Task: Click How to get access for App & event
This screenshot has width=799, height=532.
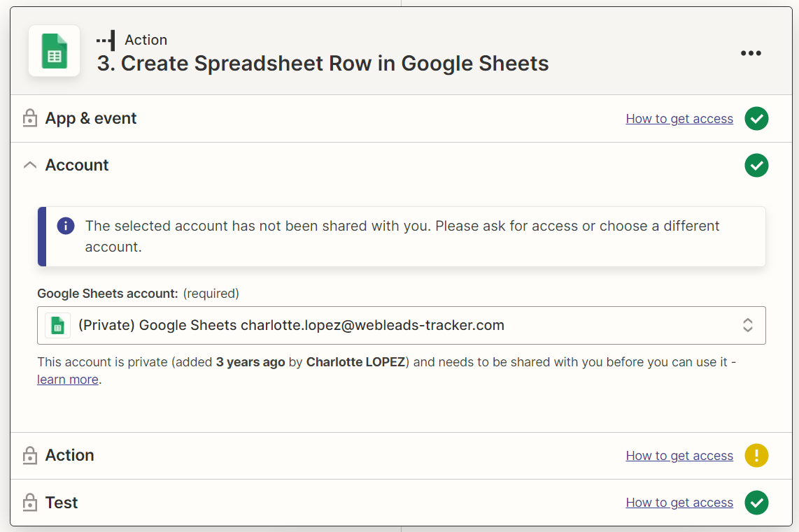Action: pyautogui.click(x=679, y=119)
